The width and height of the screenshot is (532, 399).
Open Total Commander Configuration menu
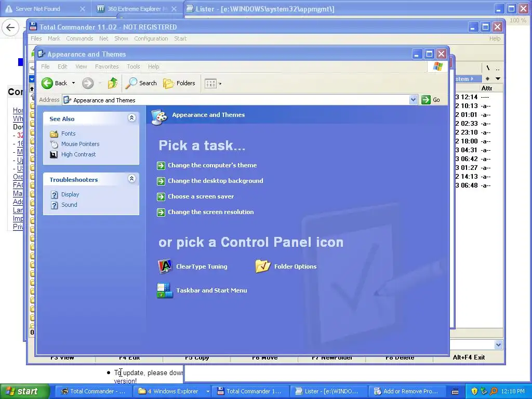pos(151,38)
